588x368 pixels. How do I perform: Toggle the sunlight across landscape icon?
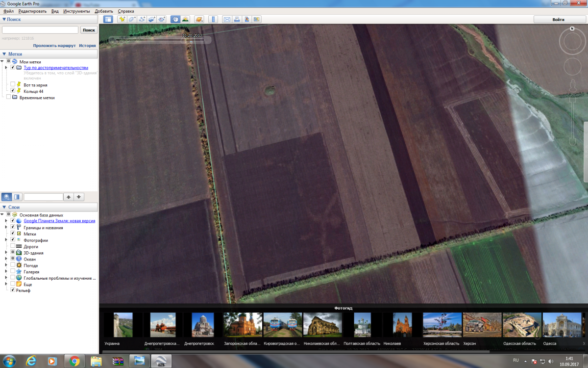click(x=185, y=20)
